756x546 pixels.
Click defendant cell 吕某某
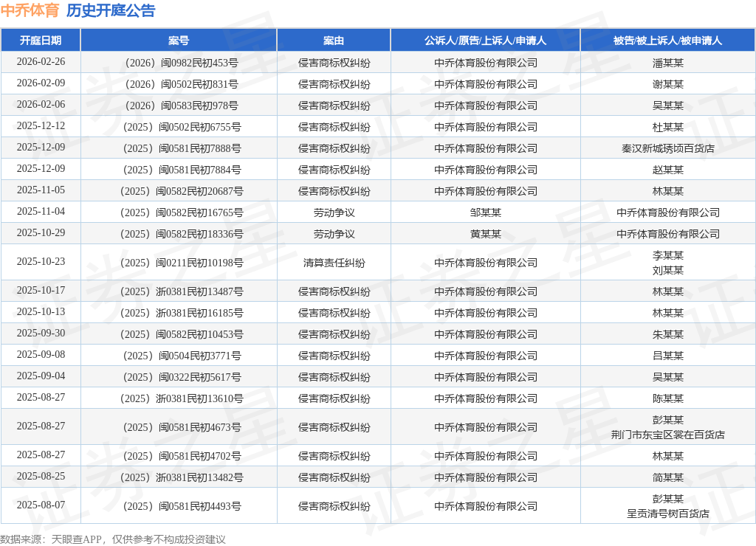click(667, 356)
